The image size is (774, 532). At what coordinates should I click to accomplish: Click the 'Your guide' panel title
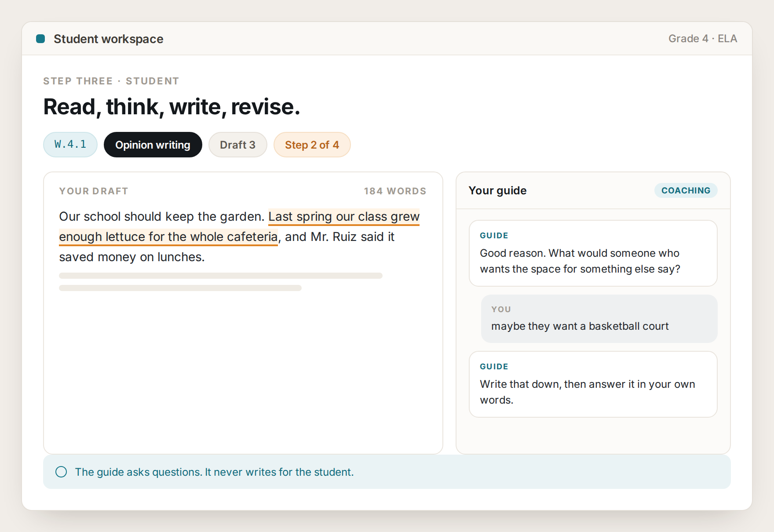point(497,190)
